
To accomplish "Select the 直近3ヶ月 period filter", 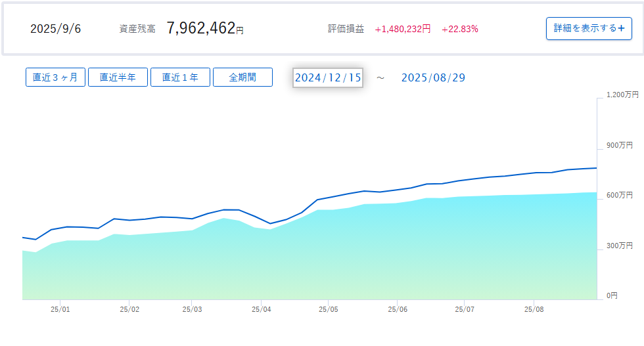I will (55, 77).
